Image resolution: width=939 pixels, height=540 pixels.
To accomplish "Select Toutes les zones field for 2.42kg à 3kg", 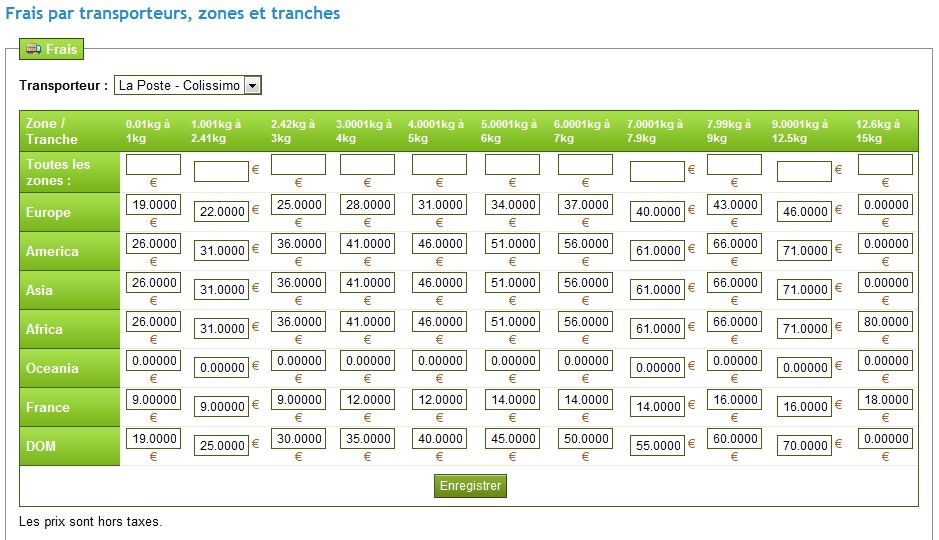I will [x=298, y=165].
